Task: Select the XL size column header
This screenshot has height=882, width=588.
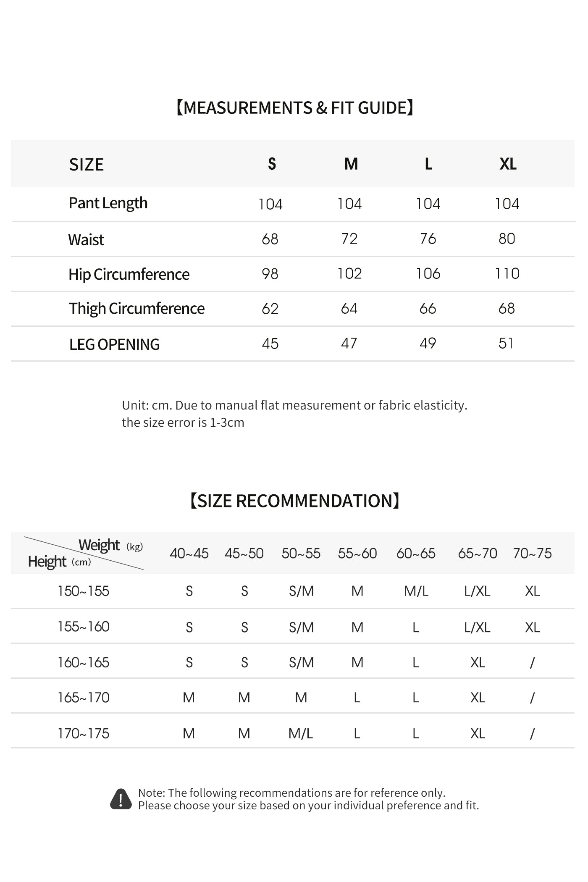Action: click(508, 164)
